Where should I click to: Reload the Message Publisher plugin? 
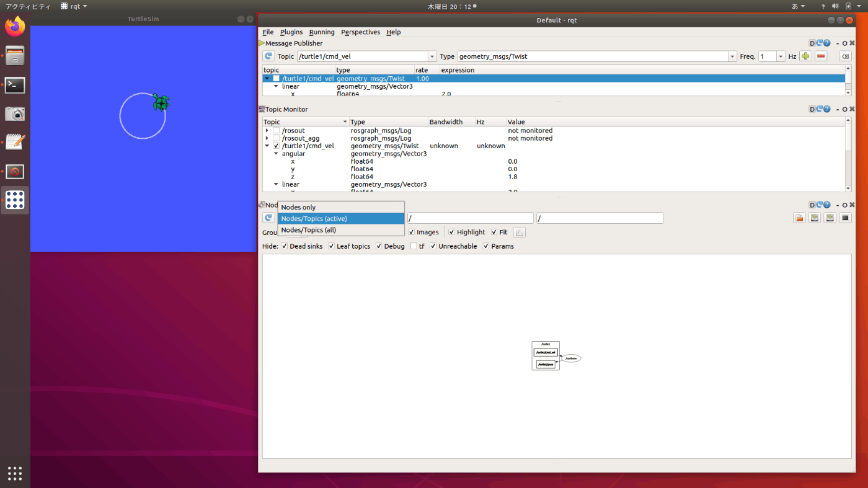820,43
